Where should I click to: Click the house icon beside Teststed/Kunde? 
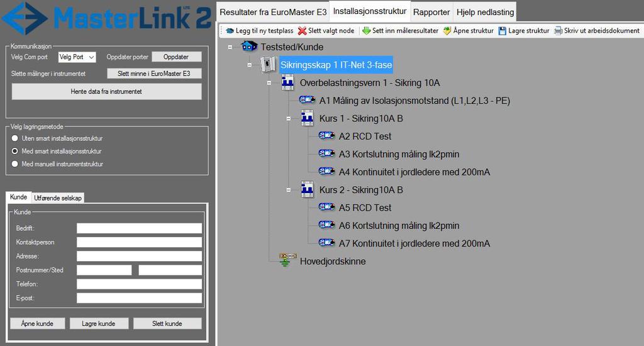point(249,47)
